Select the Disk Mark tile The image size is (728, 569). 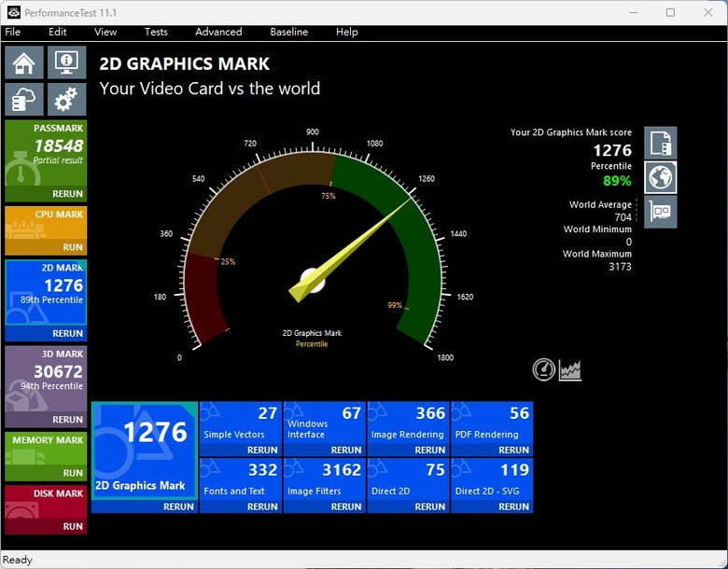click(x=46, y=503)
